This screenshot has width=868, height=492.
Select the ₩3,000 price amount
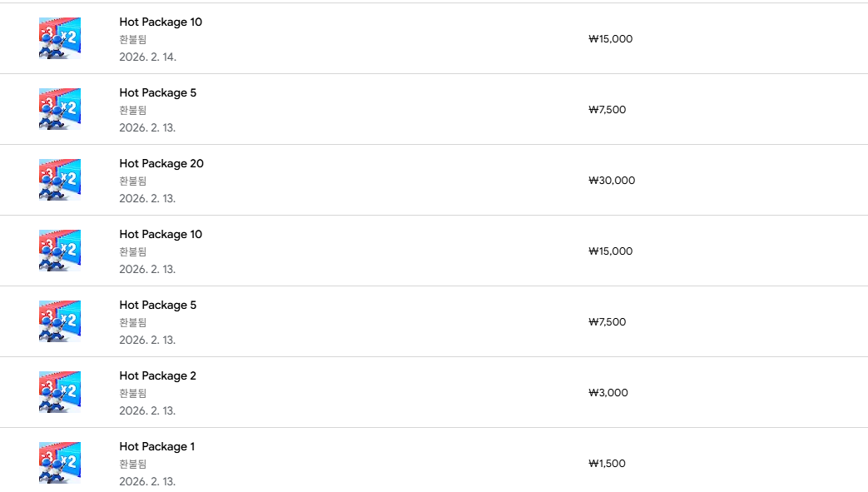tap(608, 393)
